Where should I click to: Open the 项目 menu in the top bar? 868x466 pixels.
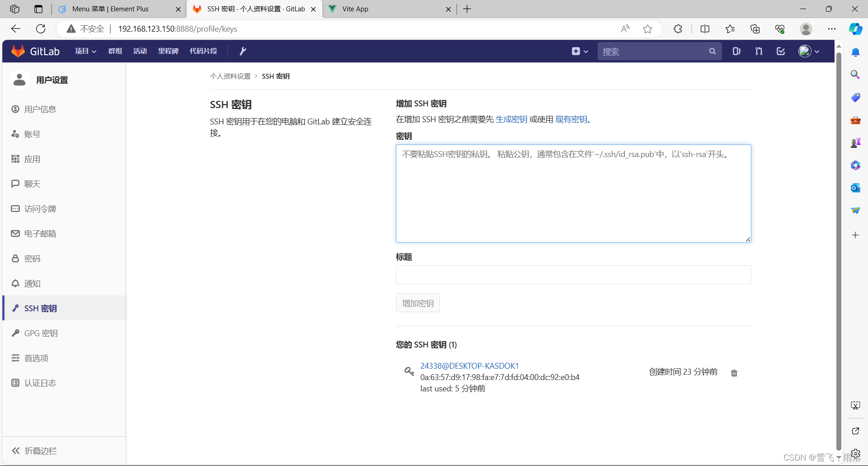(85, 51)
